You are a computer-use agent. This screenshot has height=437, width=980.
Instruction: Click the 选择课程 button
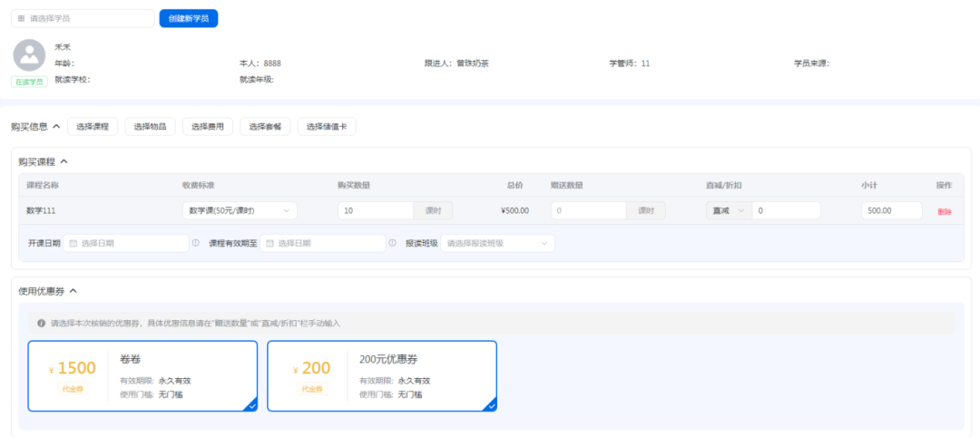click(93, 127)
